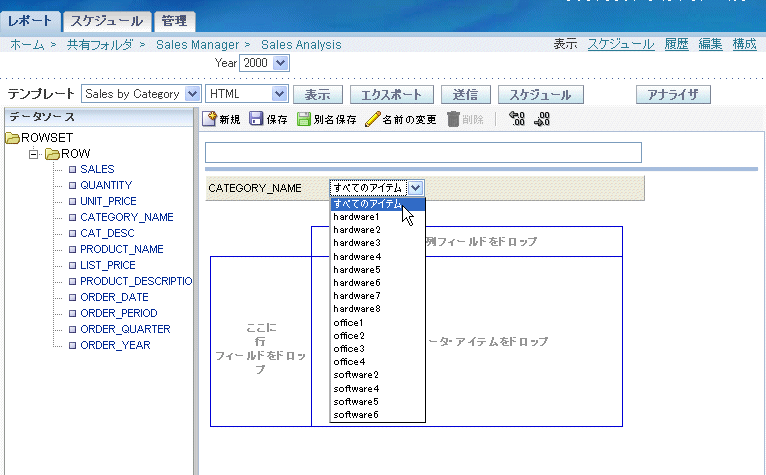This screenshot has width=766, height=475.
Task: Open the スケジュール link at top right
Action: click(x=621, y=44)
